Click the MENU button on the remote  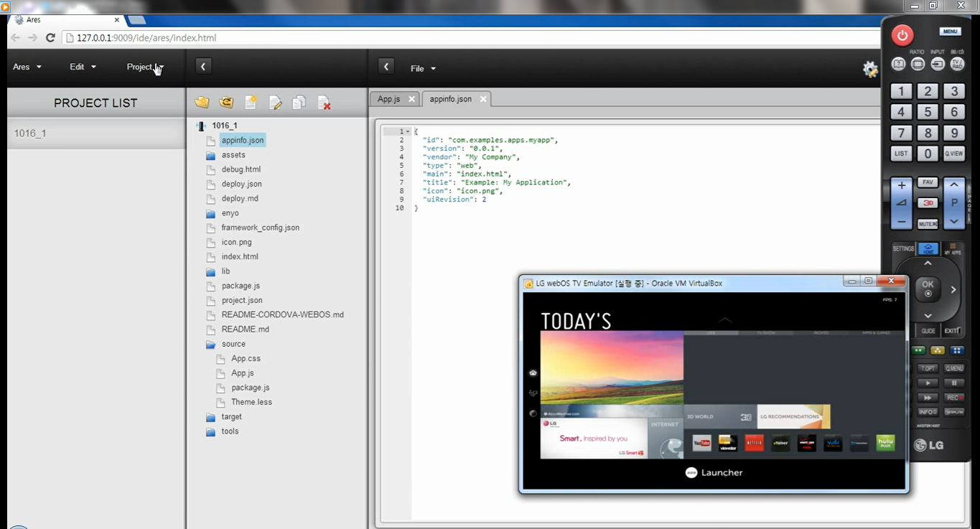click(950, 32)
